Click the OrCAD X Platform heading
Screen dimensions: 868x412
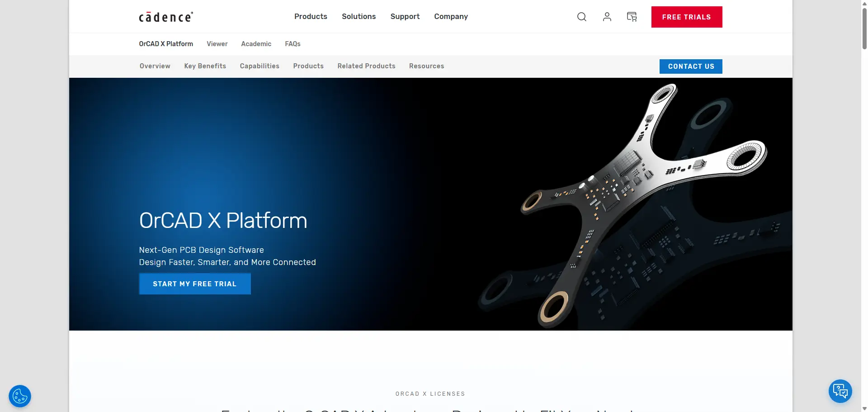point(223,221)
